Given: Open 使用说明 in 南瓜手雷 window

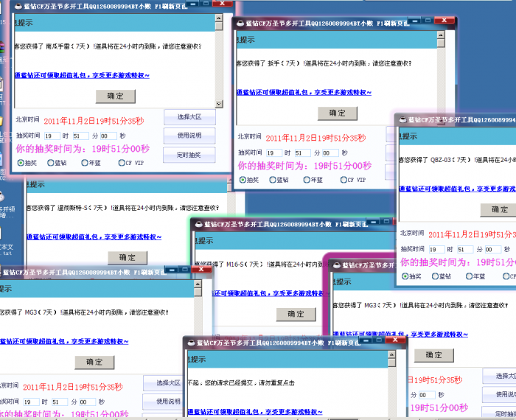Looking at the screenshot, I should coord(189,136).
